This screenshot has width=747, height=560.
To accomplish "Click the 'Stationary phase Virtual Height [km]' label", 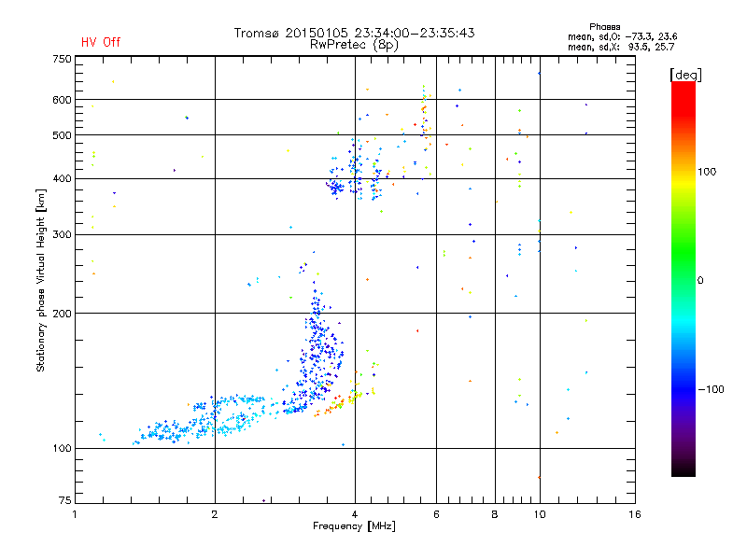I will click(x=41, y=280).
